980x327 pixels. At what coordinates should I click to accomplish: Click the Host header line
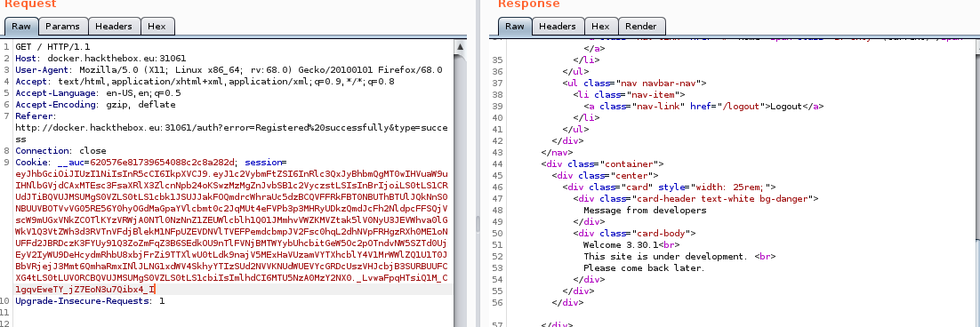click(x=100, y=58)
